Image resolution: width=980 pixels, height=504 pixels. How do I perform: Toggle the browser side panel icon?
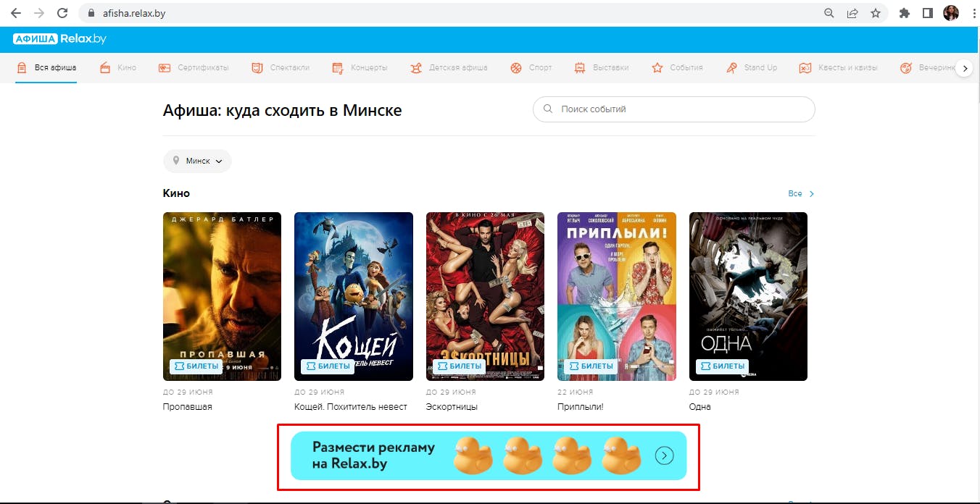928,13
